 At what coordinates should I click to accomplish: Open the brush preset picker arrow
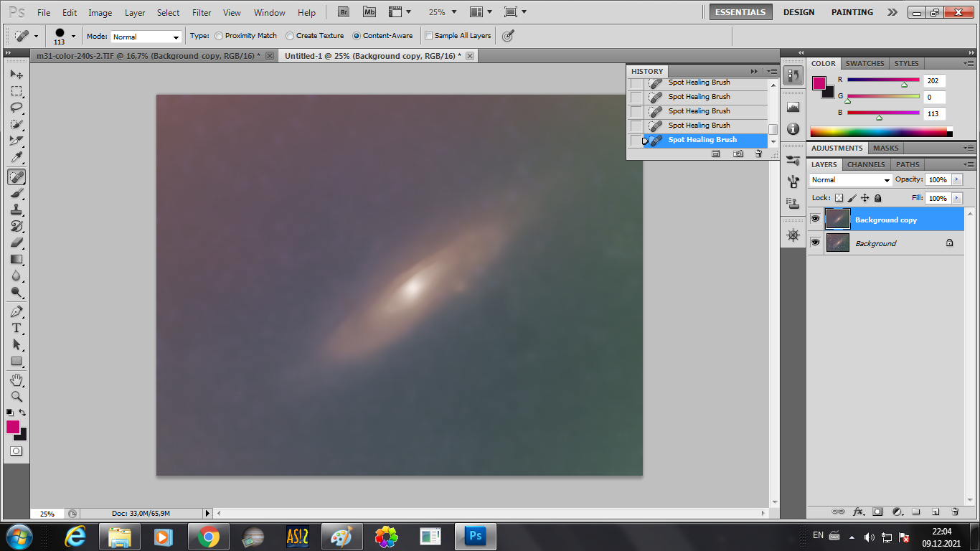tap(73, 36)
